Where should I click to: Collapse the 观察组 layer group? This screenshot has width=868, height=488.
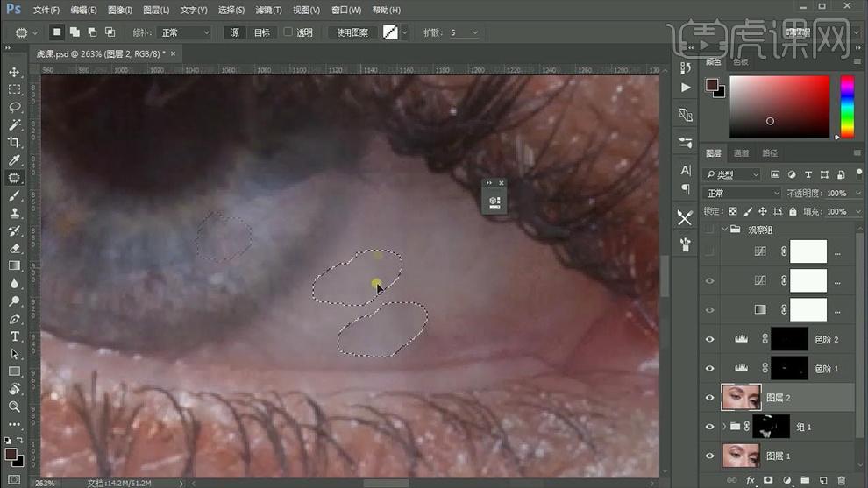click(x=725, y=230)
